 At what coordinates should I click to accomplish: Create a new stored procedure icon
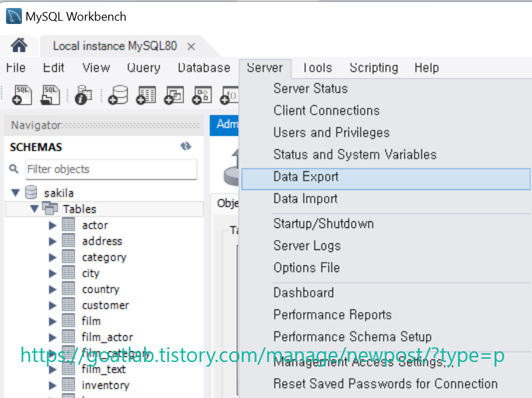(x=202, y=95)
